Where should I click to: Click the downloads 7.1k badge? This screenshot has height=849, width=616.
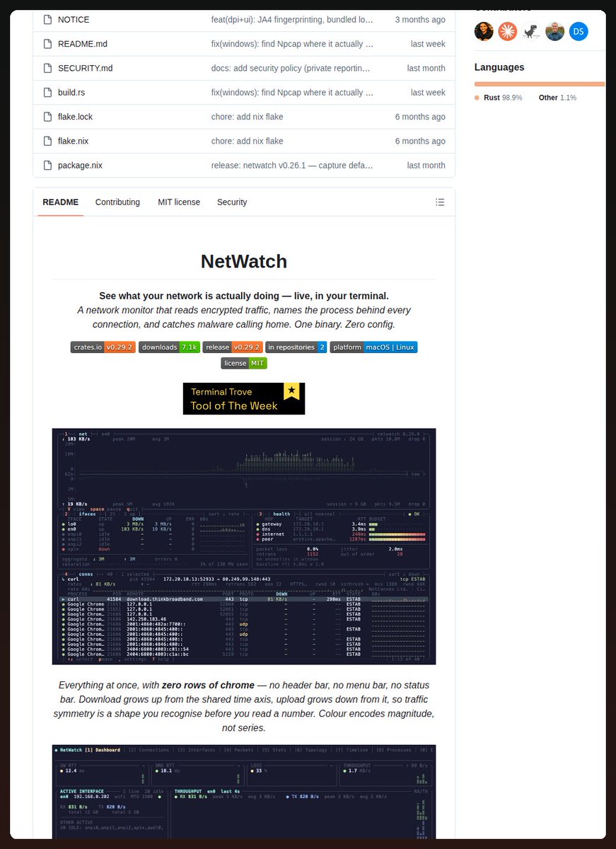click(x=169, y=347)
